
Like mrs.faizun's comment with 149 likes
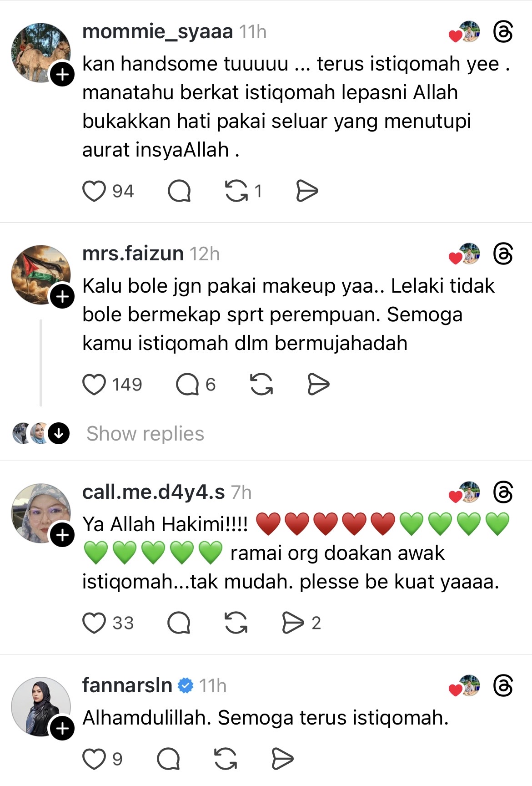click(x=94, y=385)
